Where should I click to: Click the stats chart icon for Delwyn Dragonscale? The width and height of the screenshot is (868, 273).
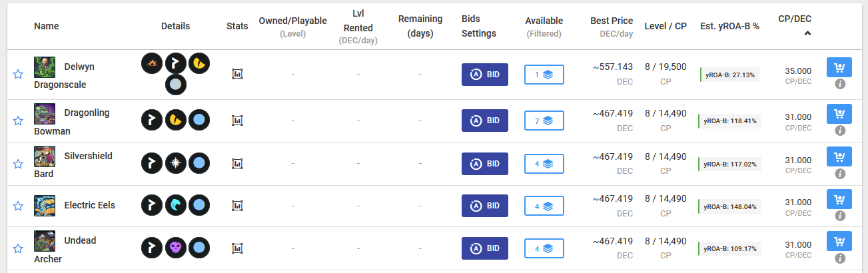(236, 74)
